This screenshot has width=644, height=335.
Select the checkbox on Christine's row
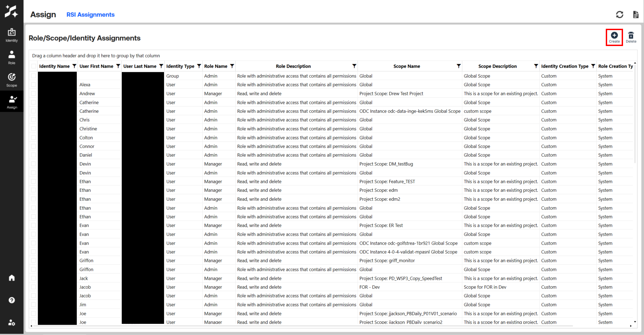click(x=33, y=129)
